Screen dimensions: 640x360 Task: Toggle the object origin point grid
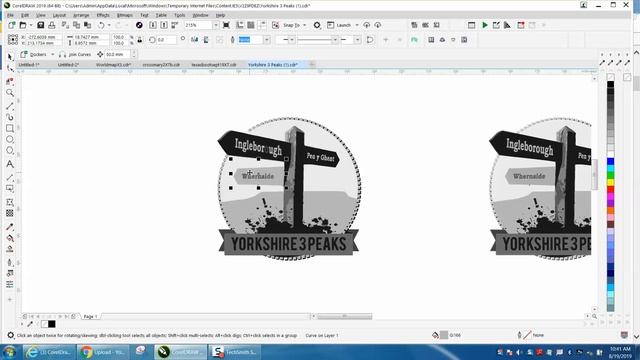[x=13, y=40]
